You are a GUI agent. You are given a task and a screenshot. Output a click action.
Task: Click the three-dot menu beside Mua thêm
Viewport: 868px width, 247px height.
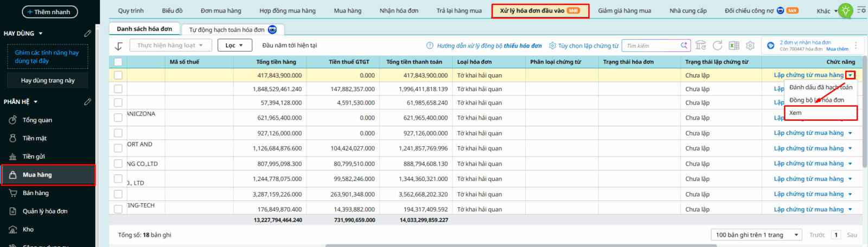(x=856, y=45)
